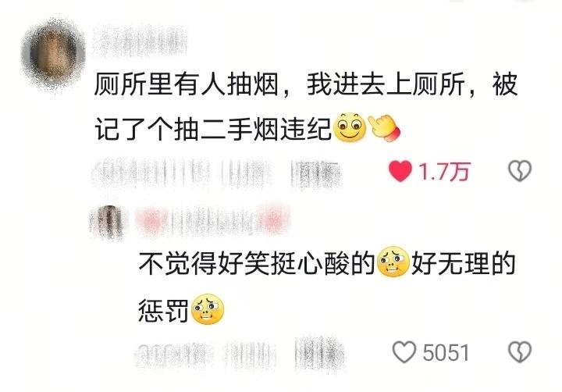Tap the 5051 like count
Viewport: 562px width, 392px height.
click(446, 353)
